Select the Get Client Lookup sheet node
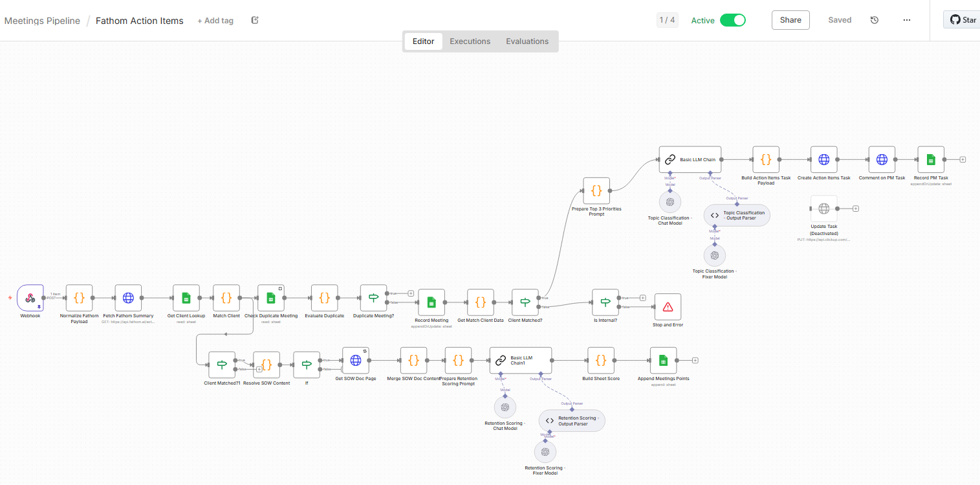 pos(186,298)
